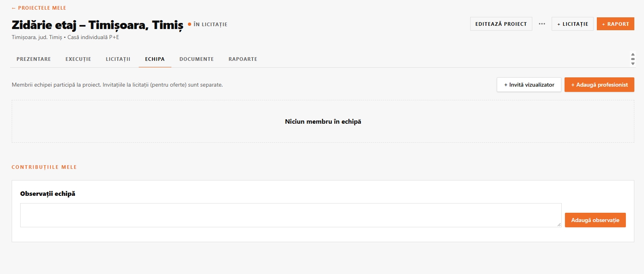
Task: Focus the Observații echipă text area
Action: [291, 215]
